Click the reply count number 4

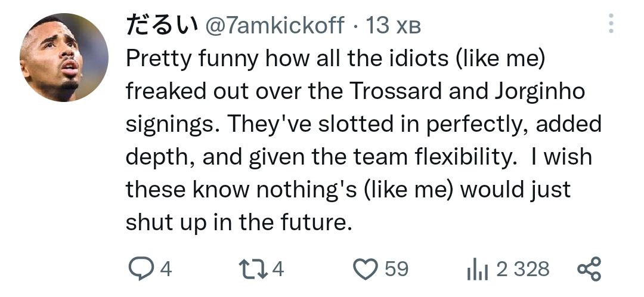[x=166, y=269]
